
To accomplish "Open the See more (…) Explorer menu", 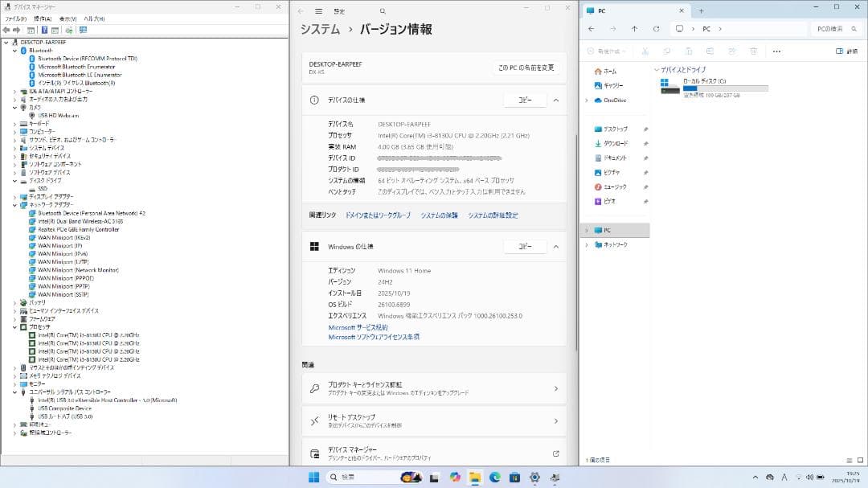I will pyautogui.click(x=776, y=51).
